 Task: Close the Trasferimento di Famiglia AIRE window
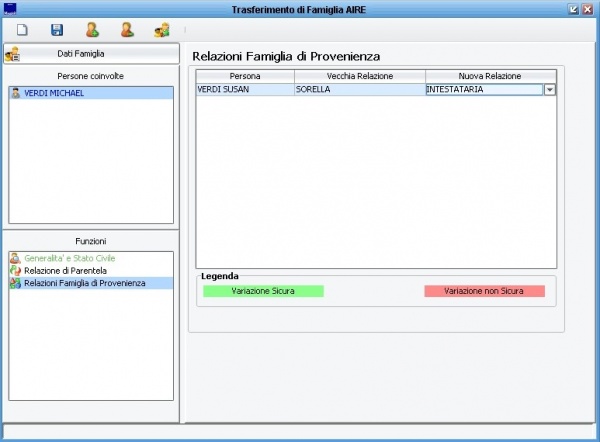tap(587, 9)
